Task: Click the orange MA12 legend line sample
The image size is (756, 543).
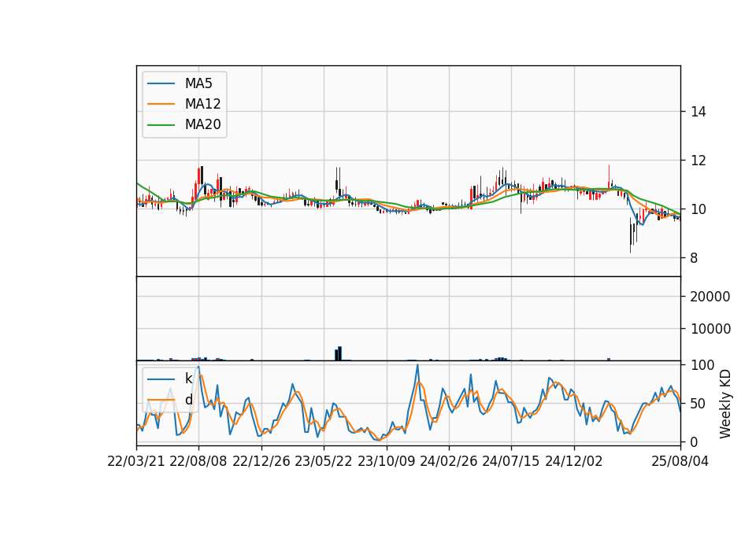Action: [x=161, y=104]
